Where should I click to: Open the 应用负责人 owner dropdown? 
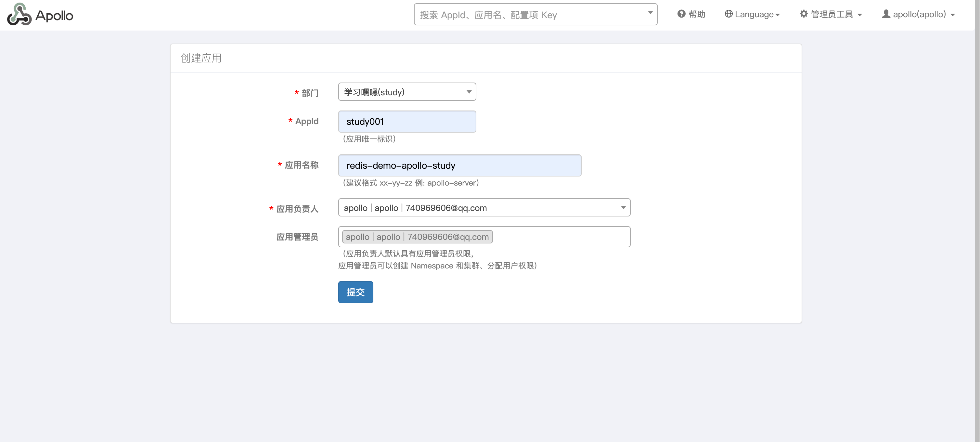[x=484, y=208]
